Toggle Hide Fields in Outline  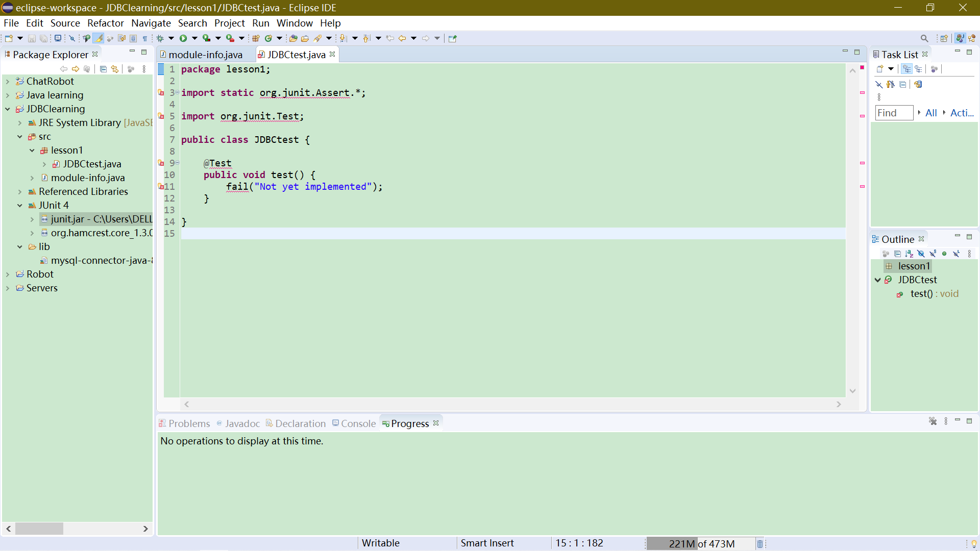(x=921, y=254)
